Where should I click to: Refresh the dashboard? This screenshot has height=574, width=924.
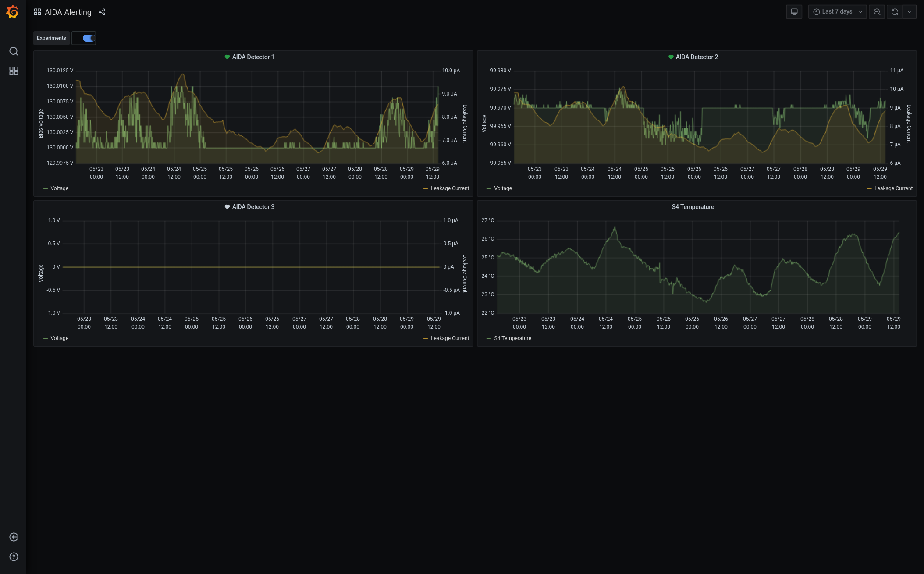click(x=895, y=12)
